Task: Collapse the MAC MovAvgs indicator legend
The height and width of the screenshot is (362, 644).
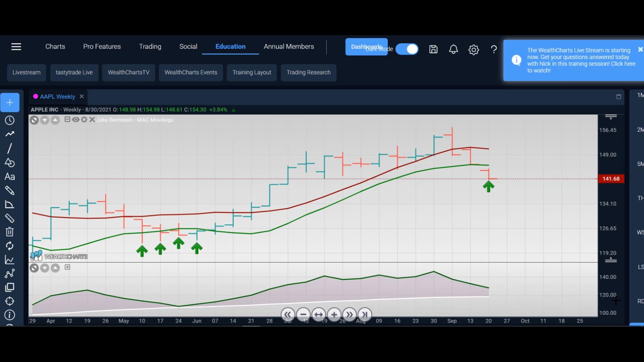Action: click(67, 120)
